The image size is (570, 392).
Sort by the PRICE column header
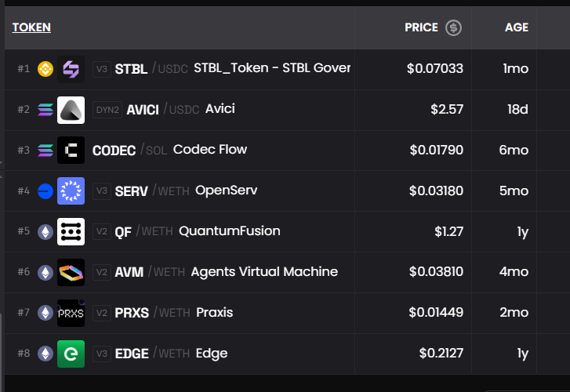point(421,27)
